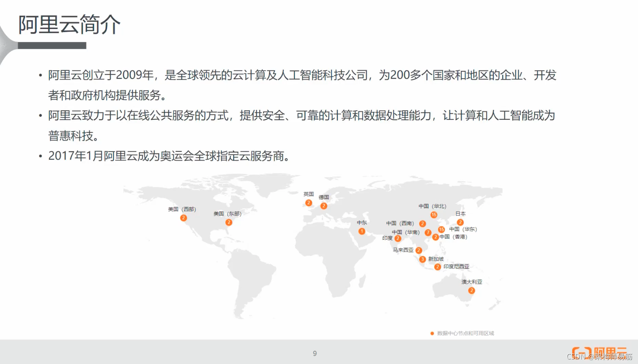Click the 中国 (西南) map label

pyautogui.click(x=400, y=223)
